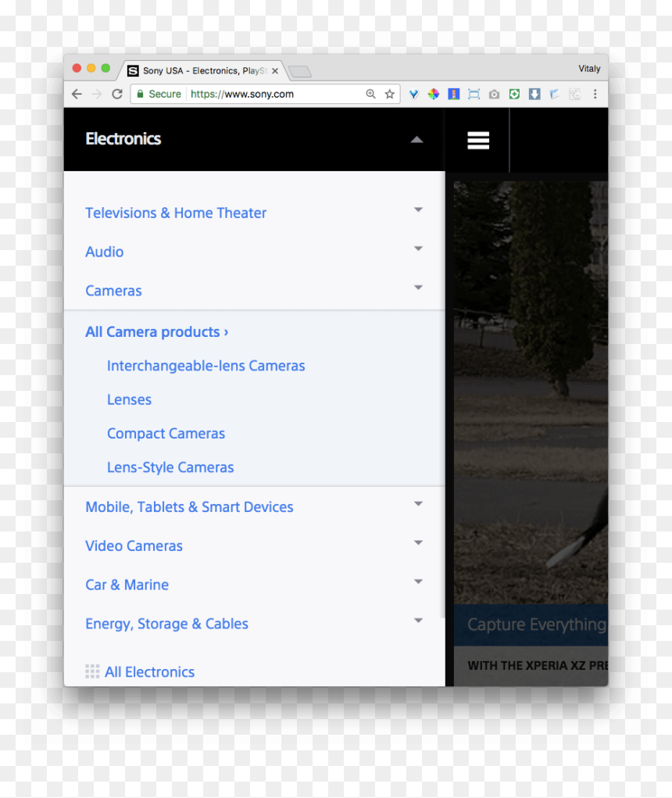Click the green plus extension icon
The width and height of the screenshot is (672, 798).
pos(514,94)
